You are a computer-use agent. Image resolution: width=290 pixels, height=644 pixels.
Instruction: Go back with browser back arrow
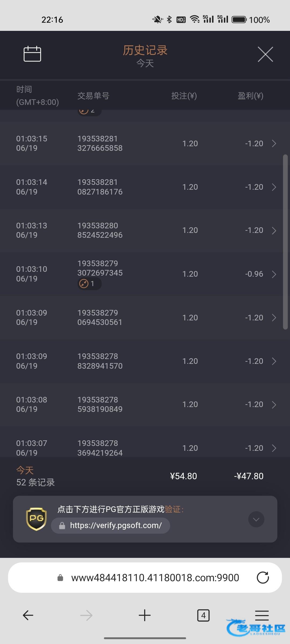pos(28,615)
